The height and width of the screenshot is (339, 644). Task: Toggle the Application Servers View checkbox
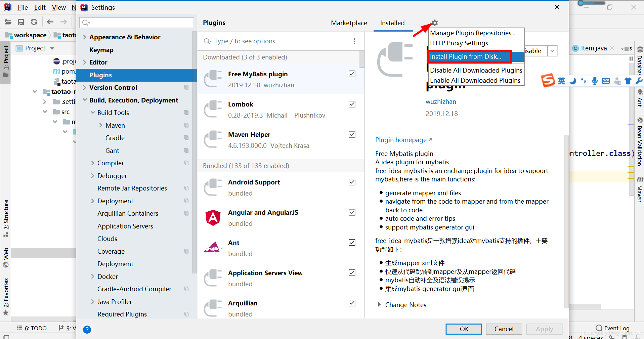click(352, 273)
